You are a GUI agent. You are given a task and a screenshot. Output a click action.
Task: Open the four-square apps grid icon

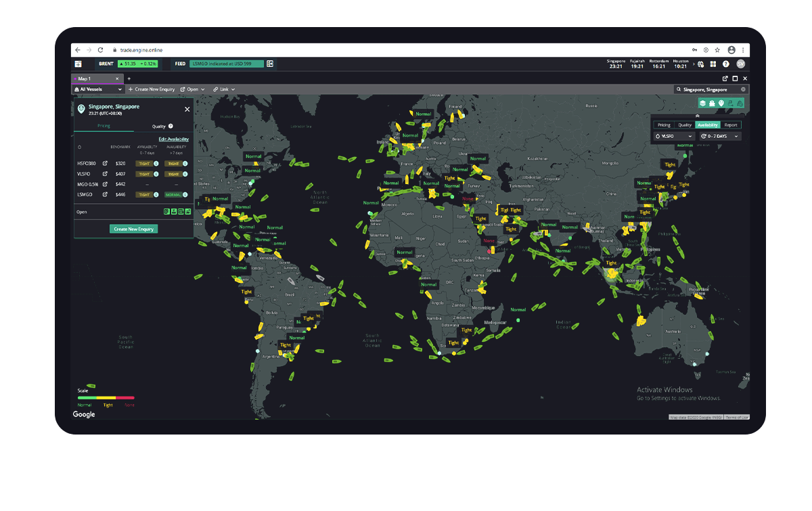pyautogui.click(x=713, y=64)
